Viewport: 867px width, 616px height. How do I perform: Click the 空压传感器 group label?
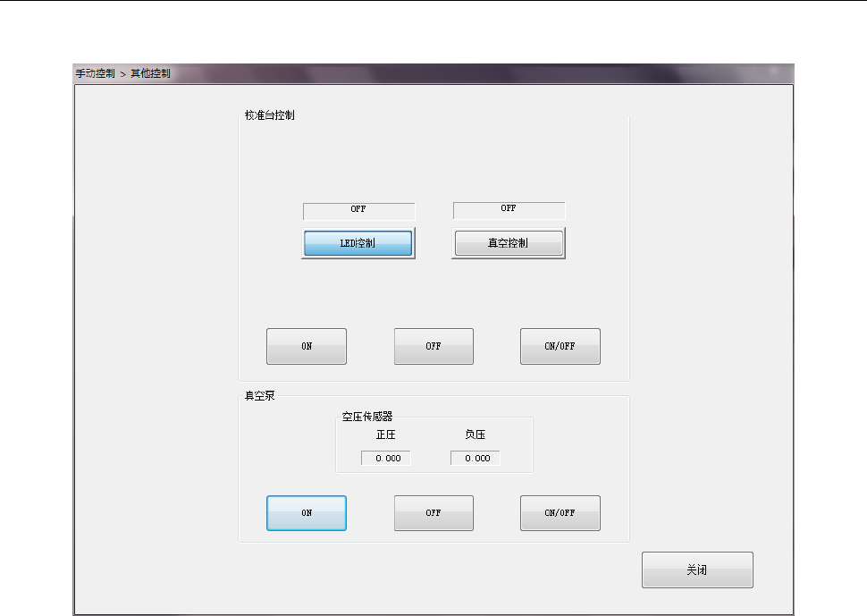coord(367,417)
